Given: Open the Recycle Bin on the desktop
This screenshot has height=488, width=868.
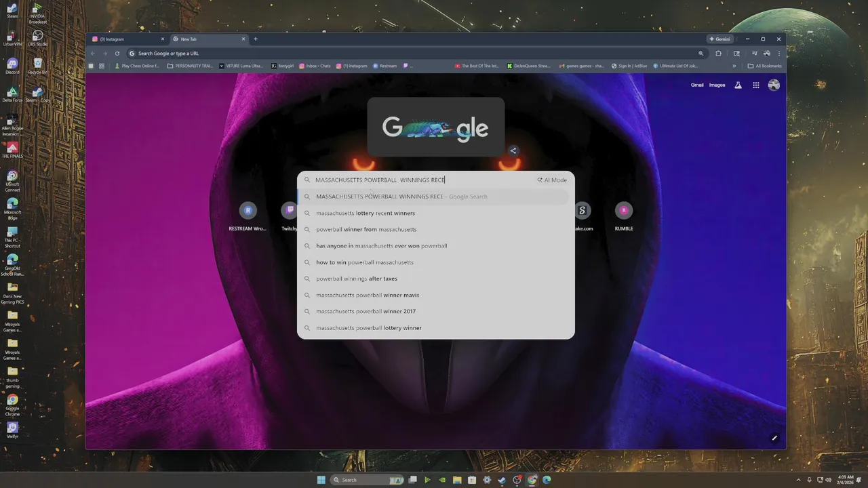Looking at the screenshot, I should pos(38,66).
